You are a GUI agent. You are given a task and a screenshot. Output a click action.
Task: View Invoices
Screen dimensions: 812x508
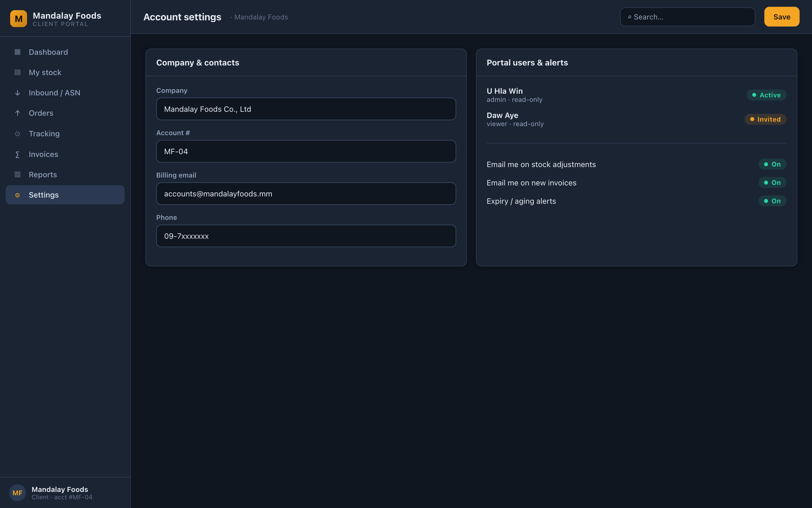pos(65,154)
